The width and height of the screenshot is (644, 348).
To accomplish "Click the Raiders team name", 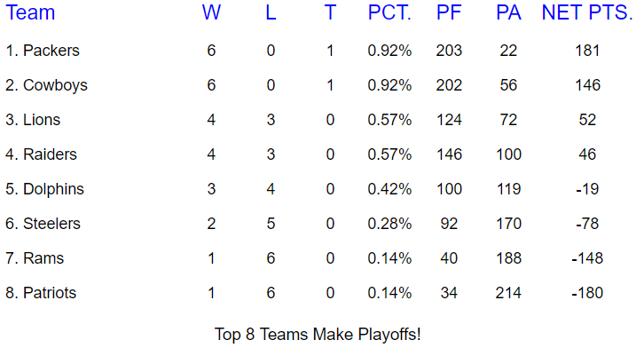I will pos(50,154).
